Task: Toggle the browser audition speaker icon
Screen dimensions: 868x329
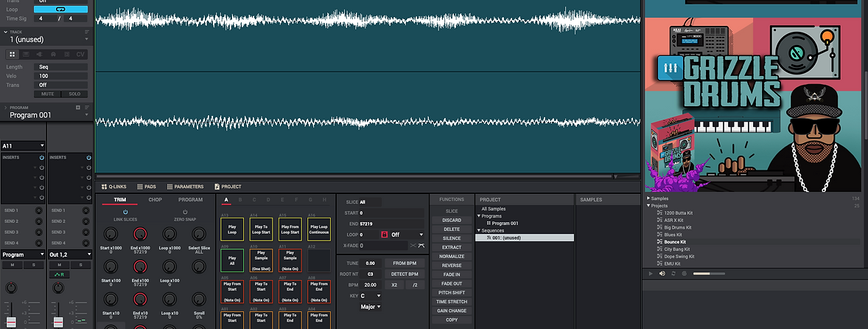Action: click(662, 274)
